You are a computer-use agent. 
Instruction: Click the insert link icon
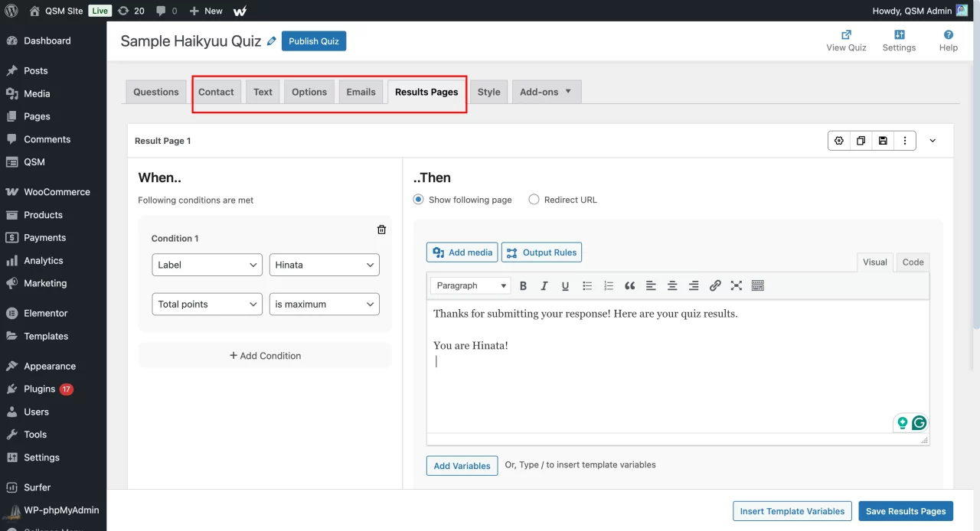pos(715,286)
